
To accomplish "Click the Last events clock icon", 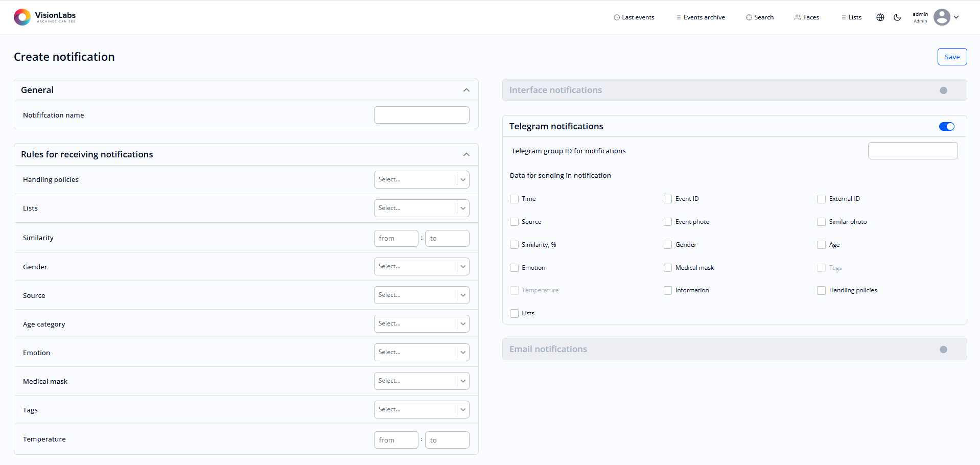I will [x=616, y=17].
